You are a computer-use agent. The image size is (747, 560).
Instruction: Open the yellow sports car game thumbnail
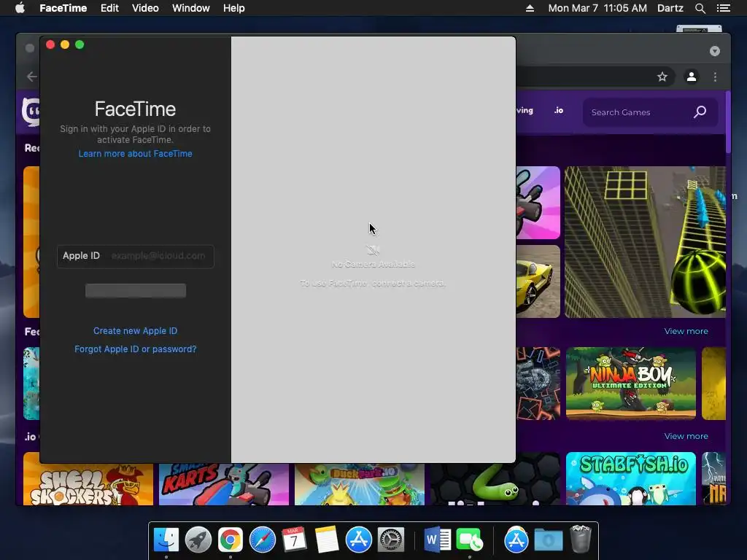click(x=538, y=281)
